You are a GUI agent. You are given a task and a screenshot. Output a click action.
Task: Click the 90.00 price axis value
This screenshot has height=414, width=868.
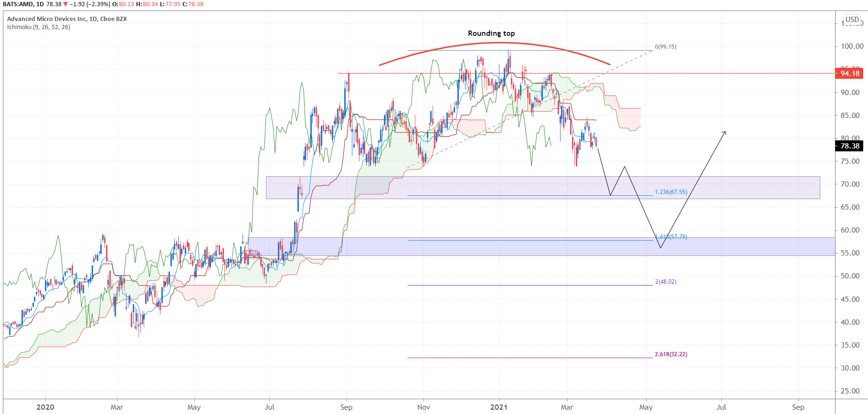pyautogui.click(x=850, y=93)
